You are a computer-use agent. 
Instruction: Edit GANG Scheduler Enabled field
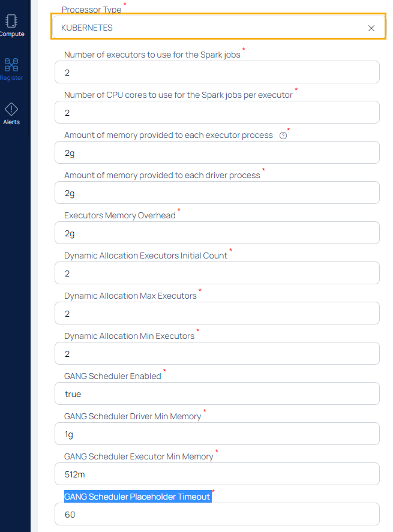[x=217, y=393]
